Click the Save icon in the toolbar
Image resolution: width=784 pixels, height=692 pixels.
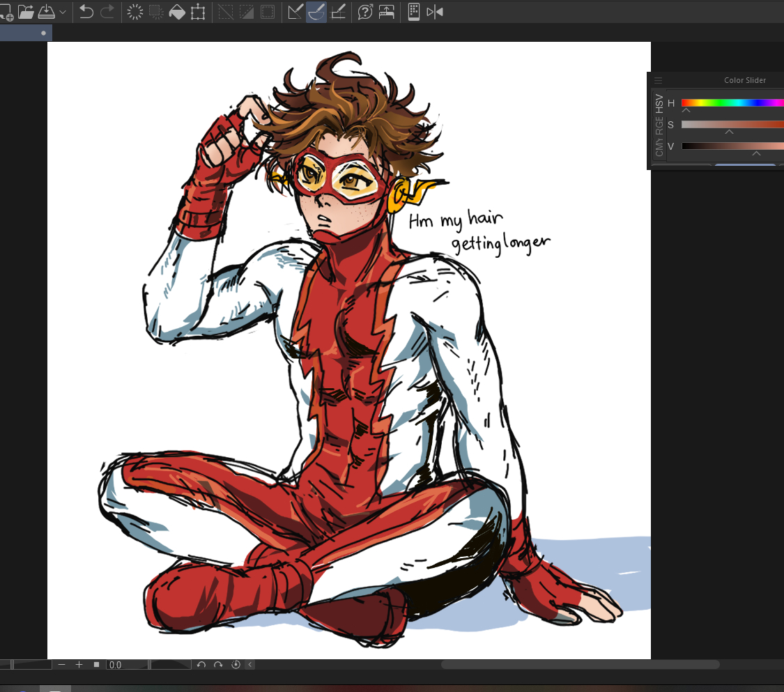click(x=46, y=12)
